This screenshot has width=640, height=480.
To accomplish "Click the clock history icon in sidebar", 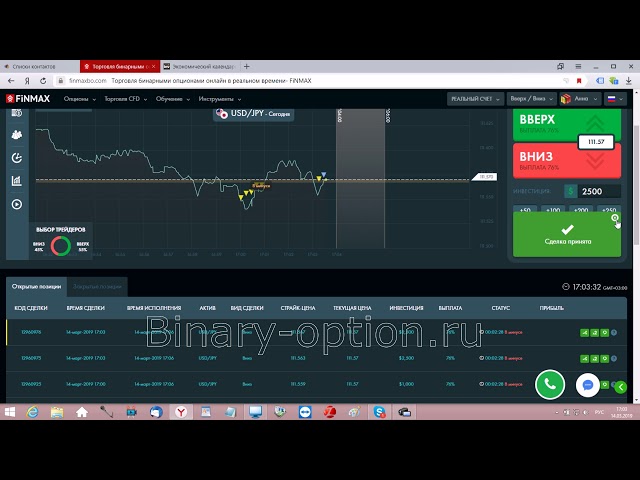I will [17, 158].
